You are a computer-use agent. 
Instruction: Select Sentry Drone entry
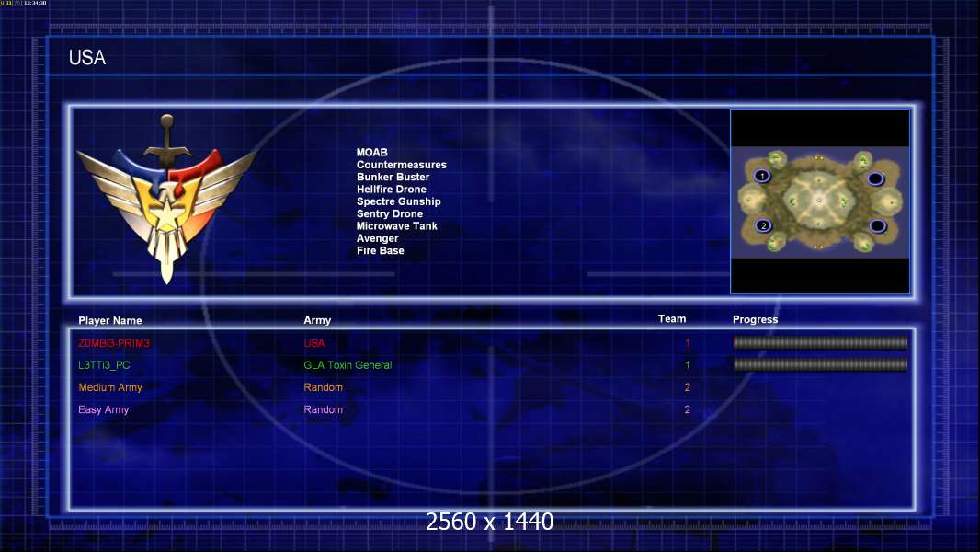[x=390, y=213]
